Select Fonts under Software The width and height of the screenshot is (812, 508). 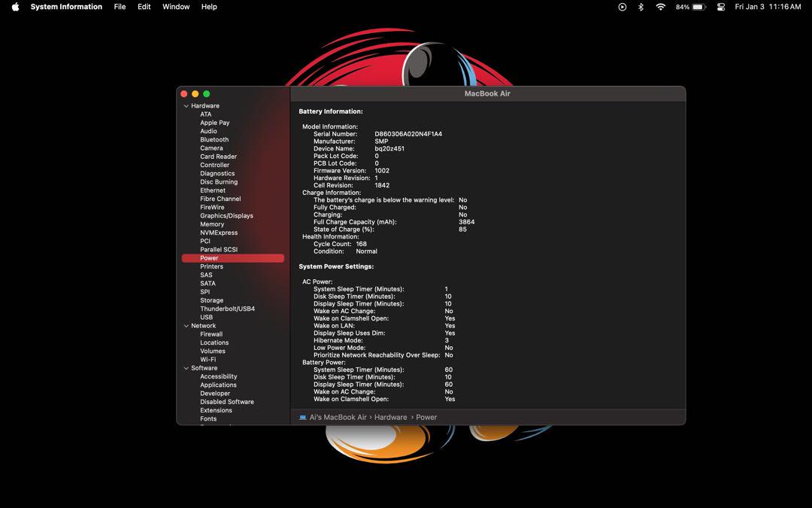(x=209, y=419)
